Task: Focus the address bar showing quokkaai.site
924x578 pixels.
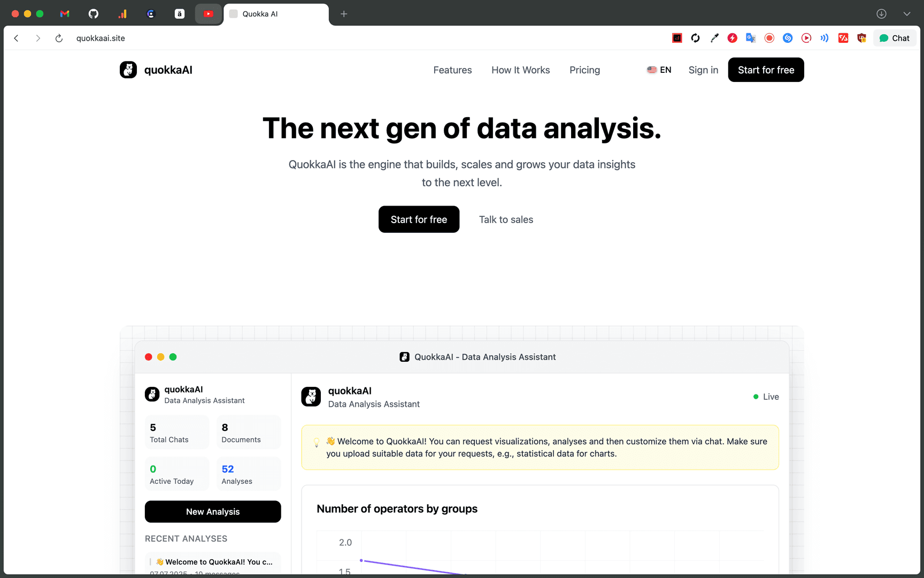Action: click(101, 38)
